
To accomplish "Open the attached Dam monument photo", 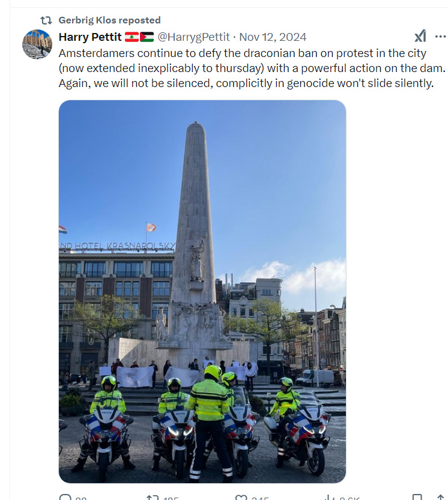I will [x=202, y=292].
